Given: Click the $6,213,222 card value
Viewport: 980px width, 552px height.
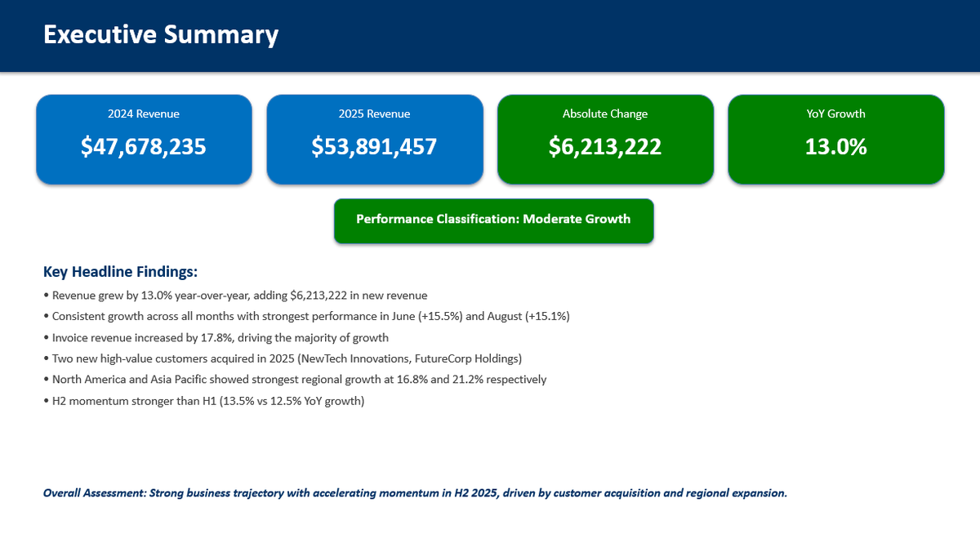Looking at the screenshot, I should 605,147.
